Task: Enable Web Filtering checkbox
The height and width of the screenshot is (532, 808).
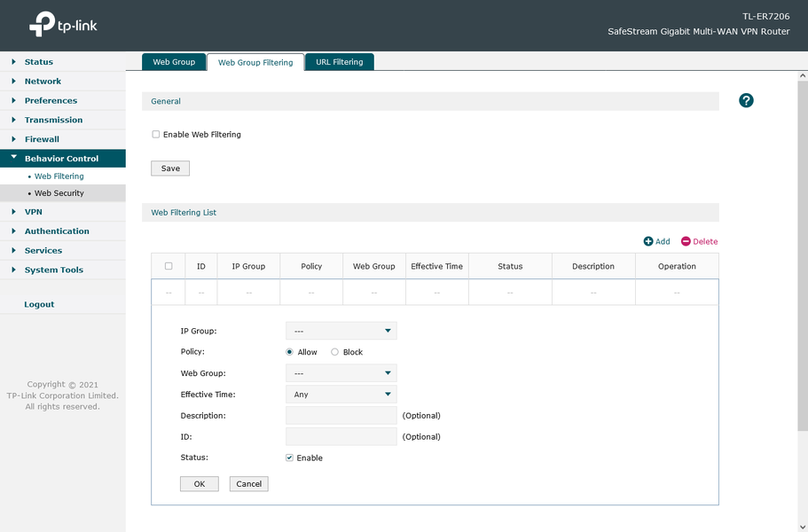Action: [155, 135]
